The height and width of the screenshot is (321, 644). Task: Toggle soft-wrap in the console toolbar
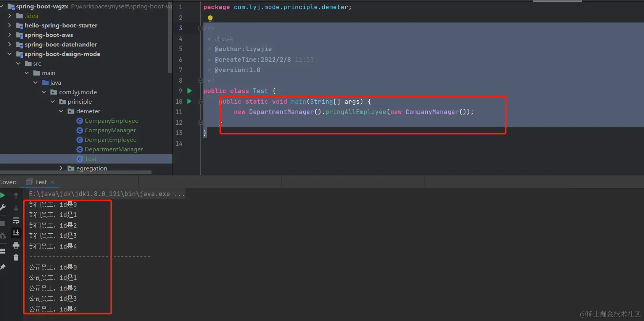click(x=16, y=221)
